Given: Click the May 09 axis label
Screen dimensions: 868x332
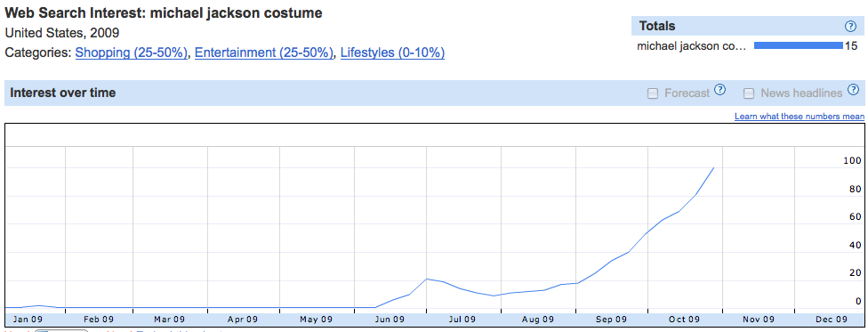Looking at the screenshot, I should click(x=316, y=320).
